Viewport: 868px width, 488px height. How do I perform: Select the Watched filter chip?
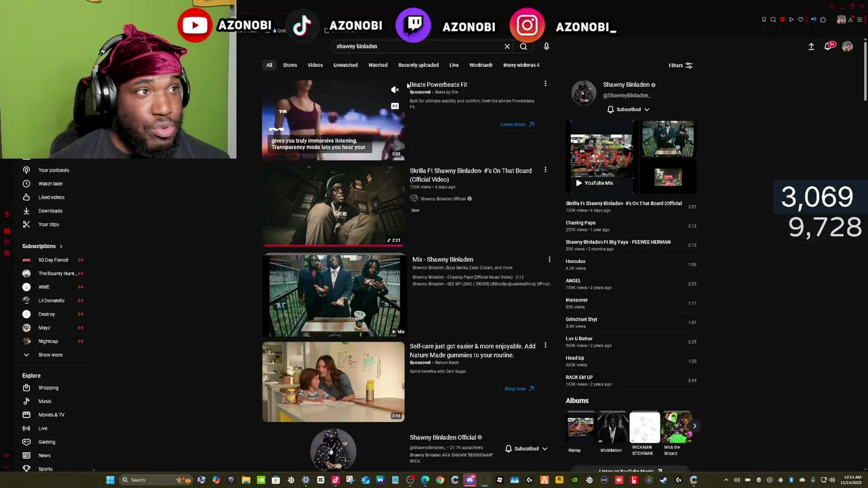pos(378,65)
